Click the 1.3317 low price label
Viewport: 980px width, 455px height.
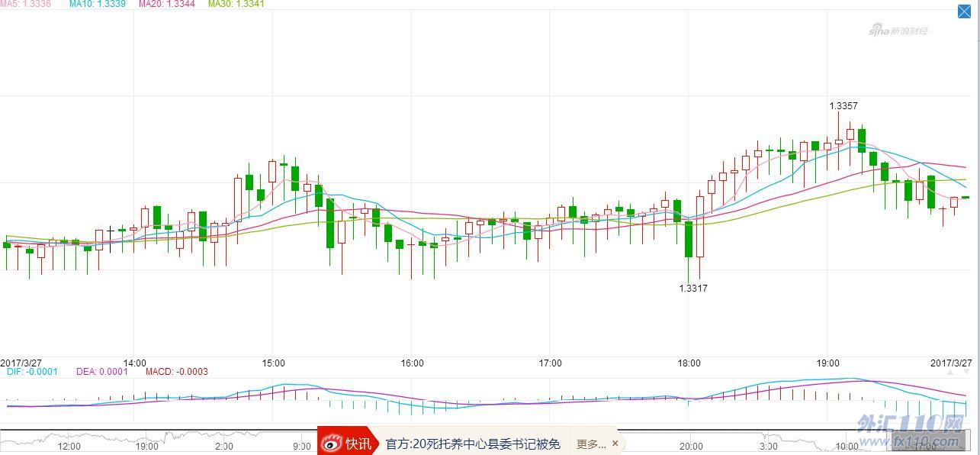coord(693,289)
